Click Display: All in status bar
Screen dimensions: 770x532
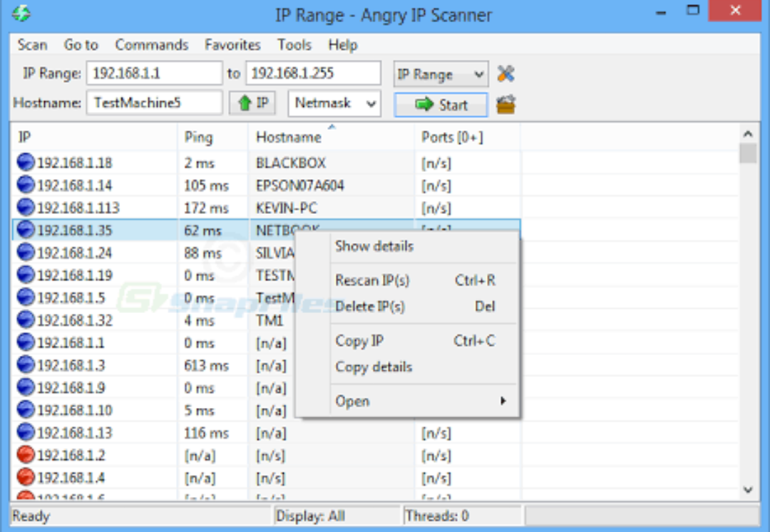coord(310,516)
